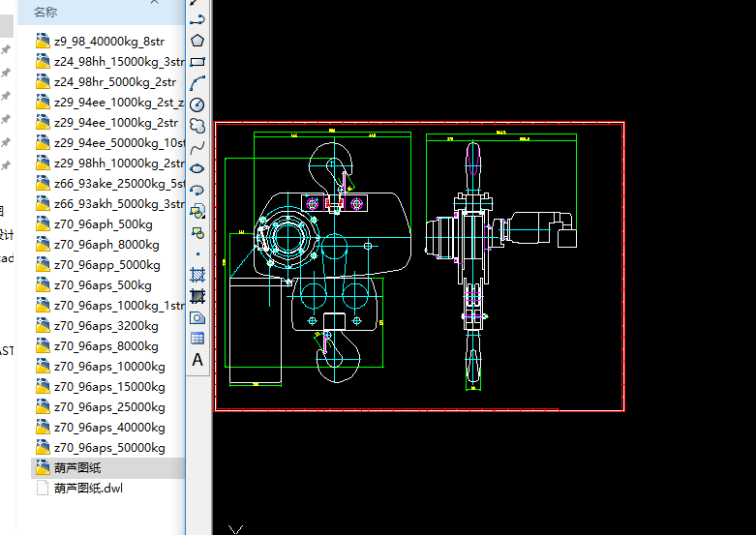
Task: Select the Hatch tool
Action: pos(197,275)
